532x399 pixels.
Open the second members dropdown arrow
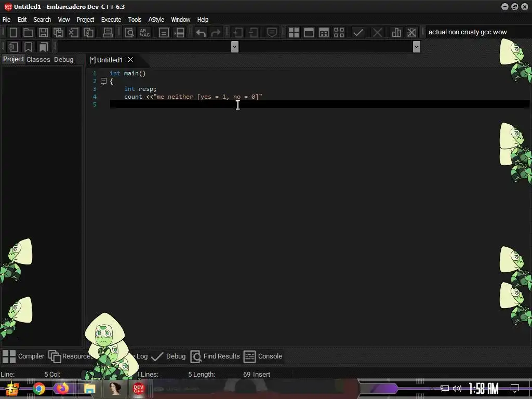(417, 47)
